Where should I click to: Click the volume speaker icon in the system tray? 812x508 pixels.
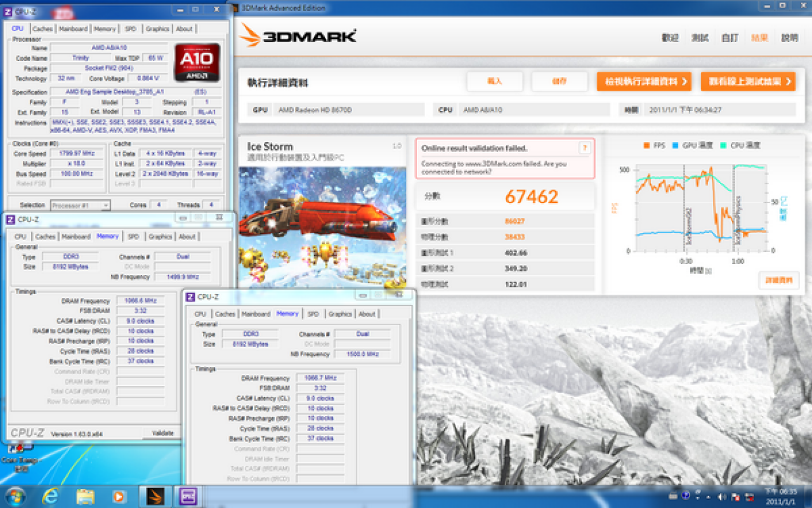[x=723, y=496]
